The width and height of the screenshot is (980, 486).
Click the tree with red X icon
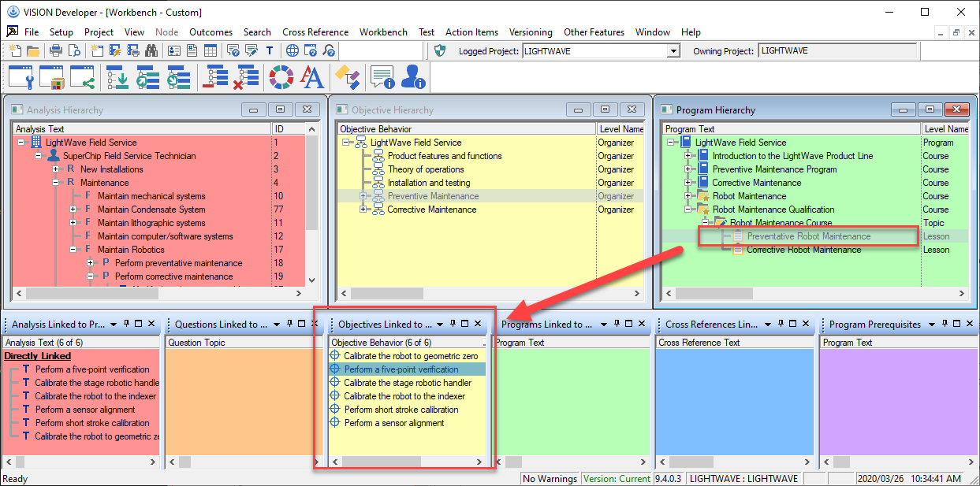click(247, 77)
